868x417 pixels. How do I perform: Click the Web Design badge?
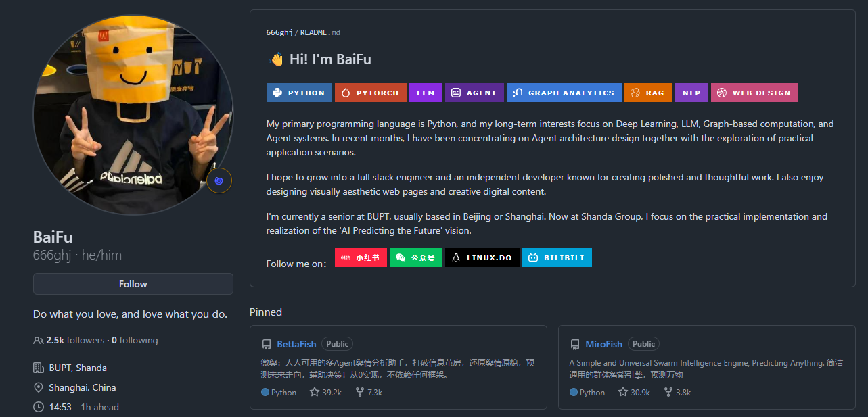click(754, 93)
